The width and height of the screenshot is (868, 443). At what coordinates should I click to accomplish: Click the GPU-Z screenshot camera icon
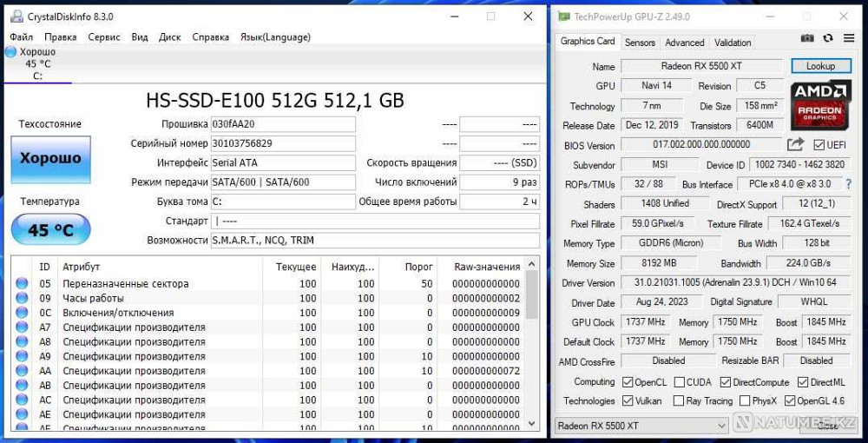[807, 38]
